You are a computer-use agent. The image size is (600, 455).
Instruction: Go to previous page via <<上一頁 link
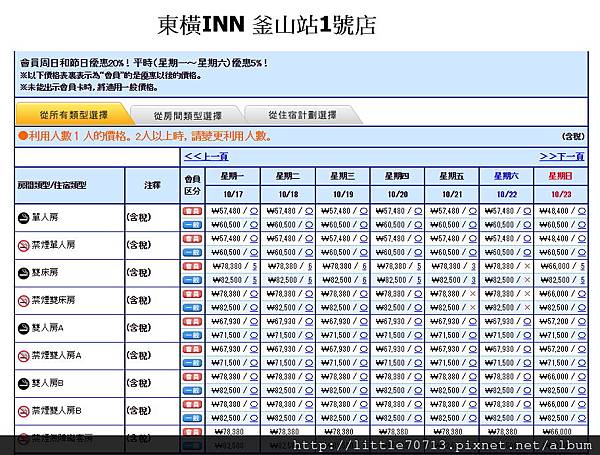click(206, 156)
